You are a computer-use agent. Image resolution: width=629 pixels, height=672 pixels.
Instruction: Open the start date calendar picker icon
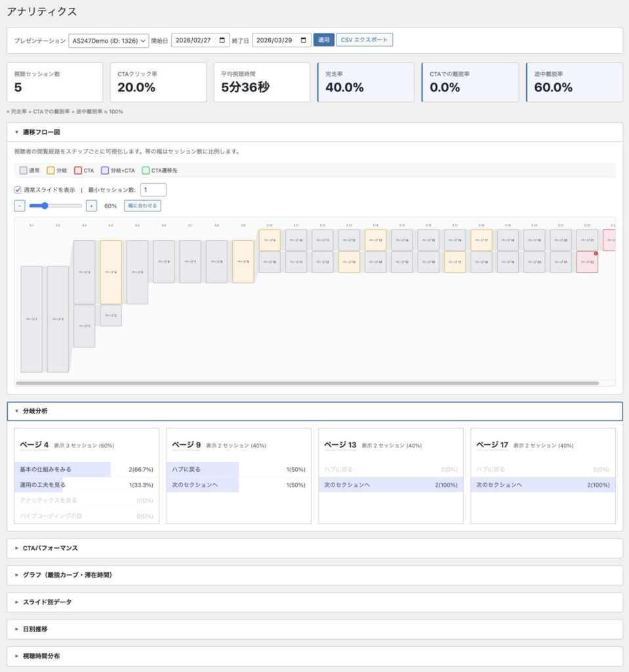[224, 41]
